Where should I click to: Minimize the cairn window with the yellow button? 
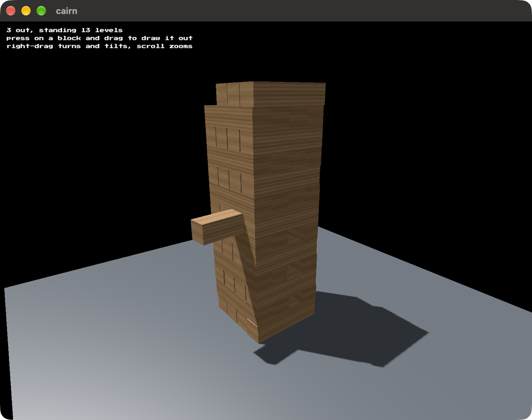pyautogui.click(x=26, y=11)
